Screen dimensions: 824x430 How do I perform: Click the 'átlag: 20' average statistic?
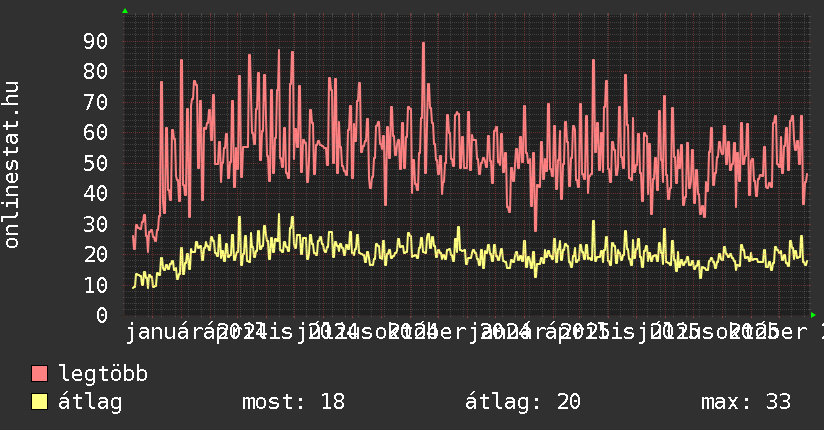(x=523, y=402)
